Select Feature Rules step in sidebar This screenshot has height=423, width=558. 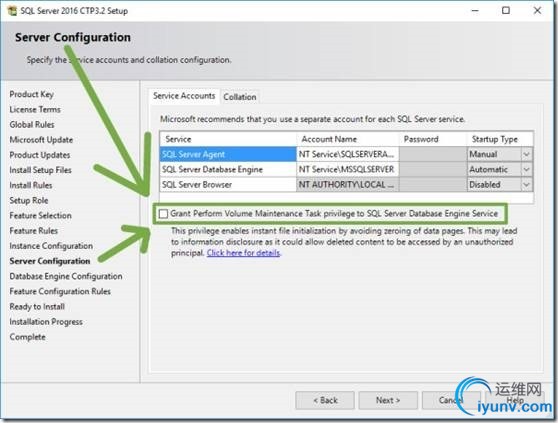34,231
